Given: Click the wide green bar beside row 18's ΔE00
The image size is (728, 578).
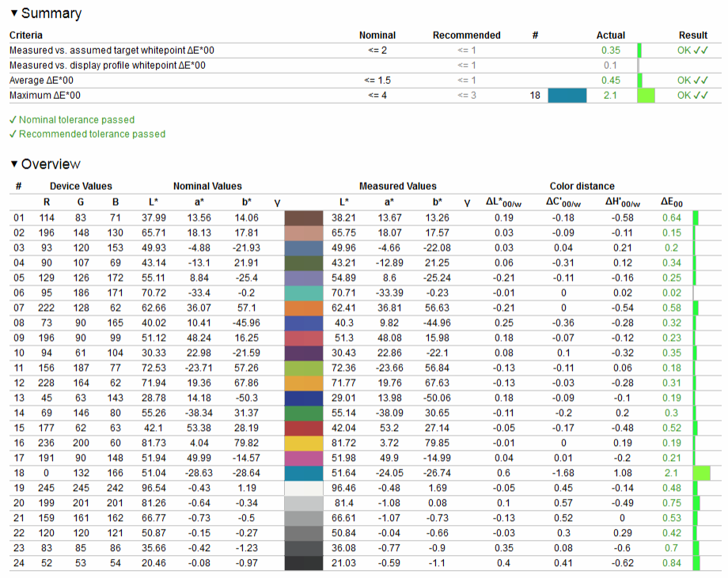Looking at the screenshot, I should (701, 473).
